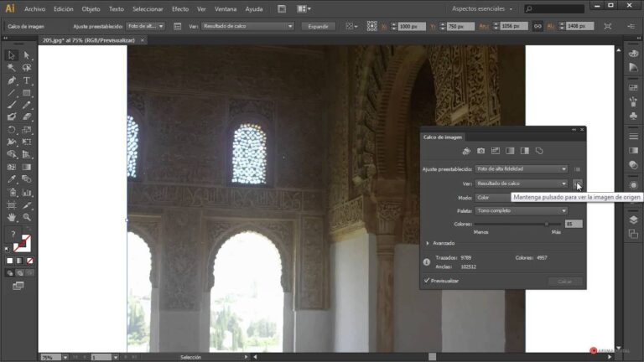
Task: Open the control bar Ver dropdown
Action: click(x=247, y=26)
